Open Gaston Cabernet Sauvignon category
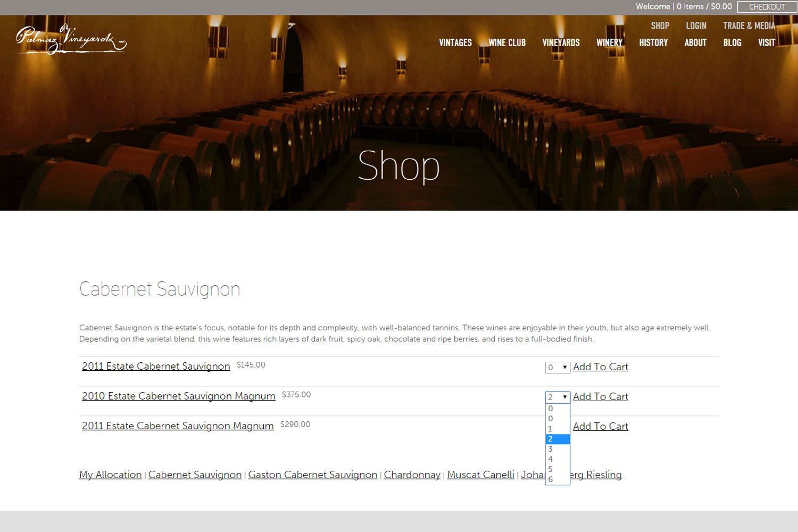The image size is (798, 532). (313, 475)
